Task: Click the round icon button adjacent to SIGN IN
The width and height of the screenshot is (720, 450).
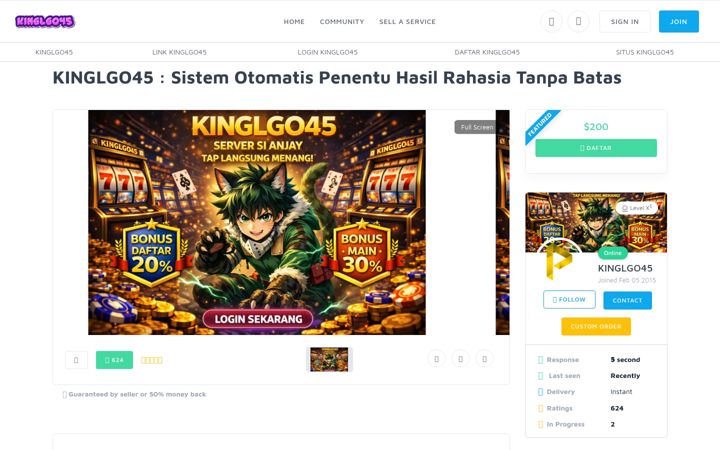Action: coord(578,22)
